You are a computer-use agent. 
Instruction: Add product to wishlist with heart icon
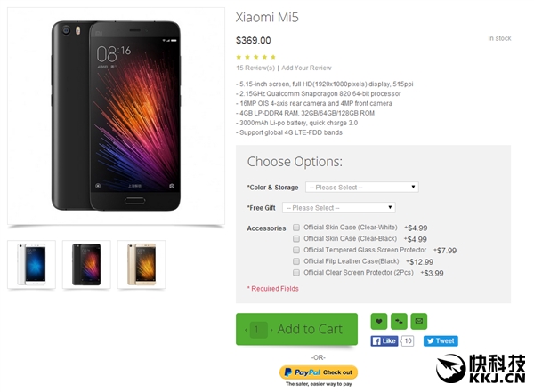click(x=379, y=321)
